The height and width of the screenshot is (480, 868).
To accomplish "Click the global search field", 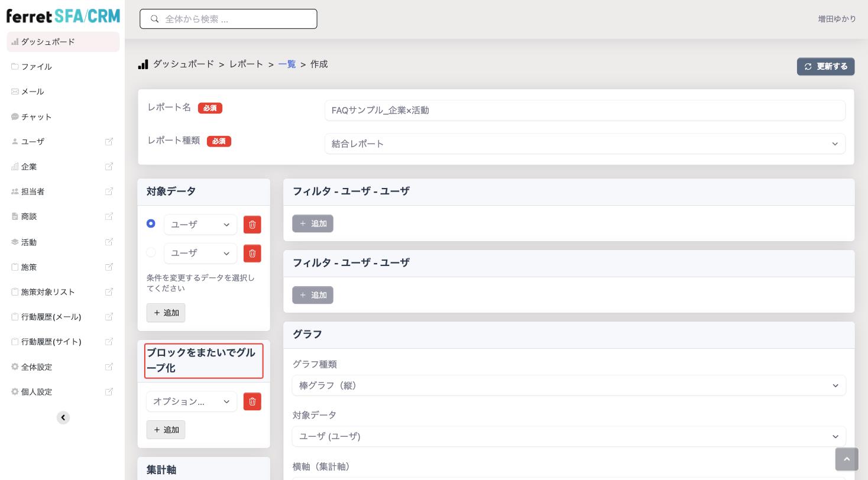I will 228,19.
